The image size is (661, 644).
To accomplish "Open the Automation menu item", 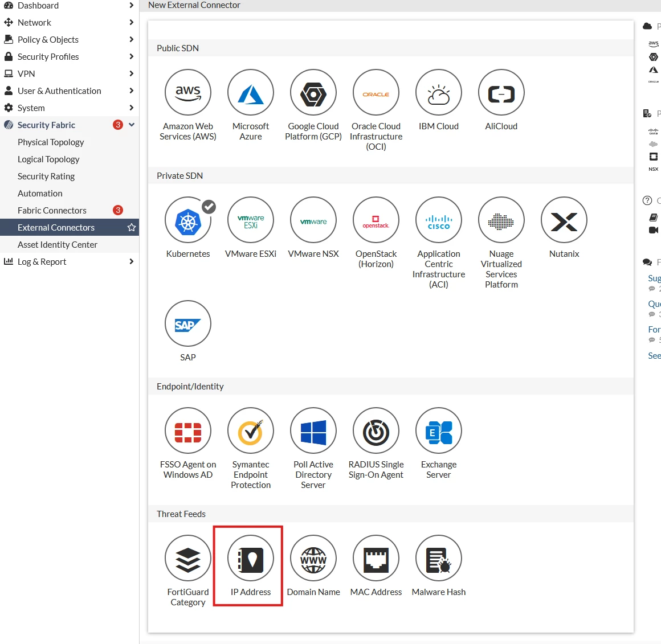I will (x=40, y=194).
